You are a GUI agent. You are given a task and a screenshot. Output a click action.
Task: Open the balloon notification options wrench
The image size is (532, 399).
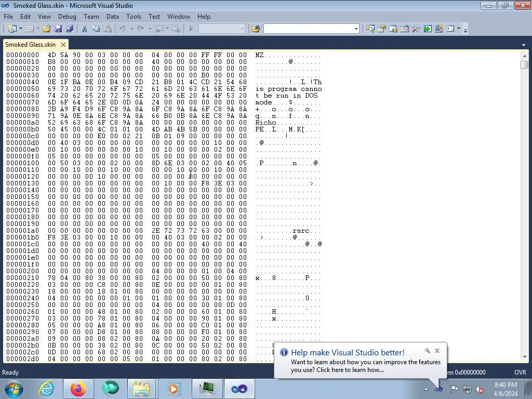point(427,351)
